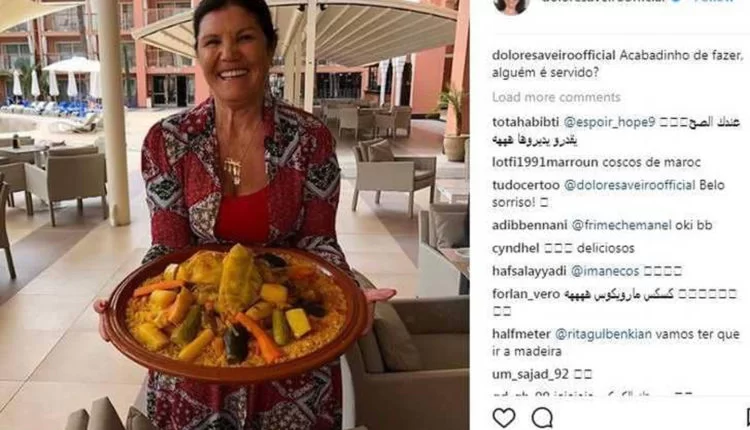The height and width of the screenshot is (430, 750).
Task: Open the halfmeter profile
Action: (x=521, y=334)
